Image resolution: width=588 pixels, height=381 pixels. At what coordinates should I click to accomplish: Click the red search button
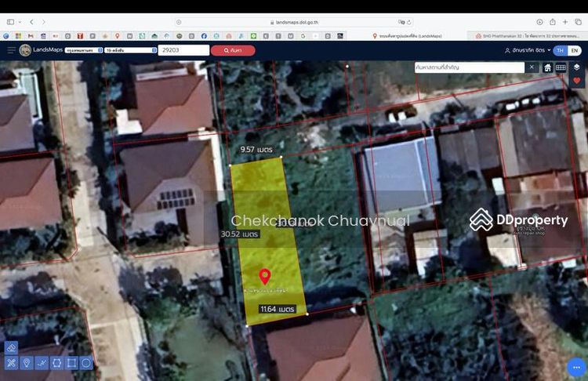233,50
